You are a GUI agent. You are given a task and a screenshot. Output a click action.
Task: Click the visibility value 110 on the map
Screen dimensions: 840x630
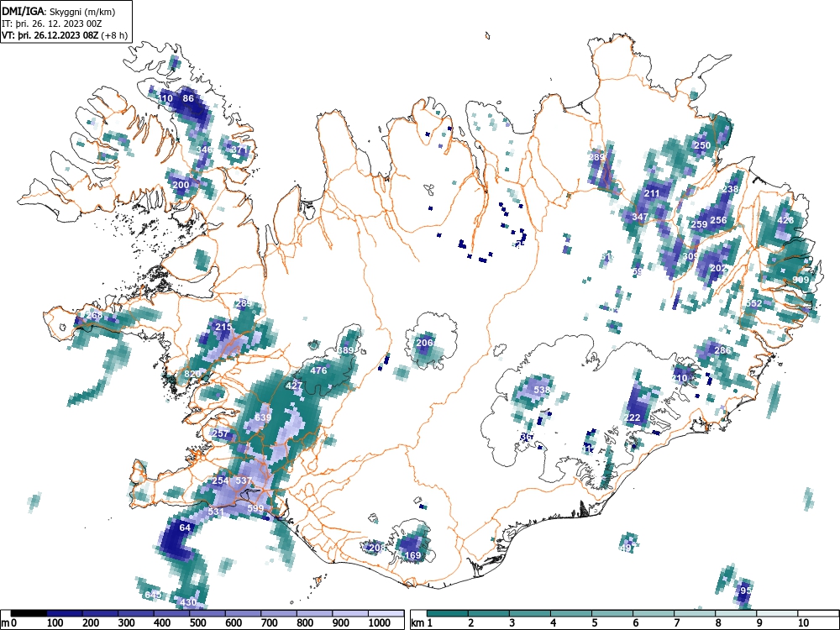tap(165, 98)
